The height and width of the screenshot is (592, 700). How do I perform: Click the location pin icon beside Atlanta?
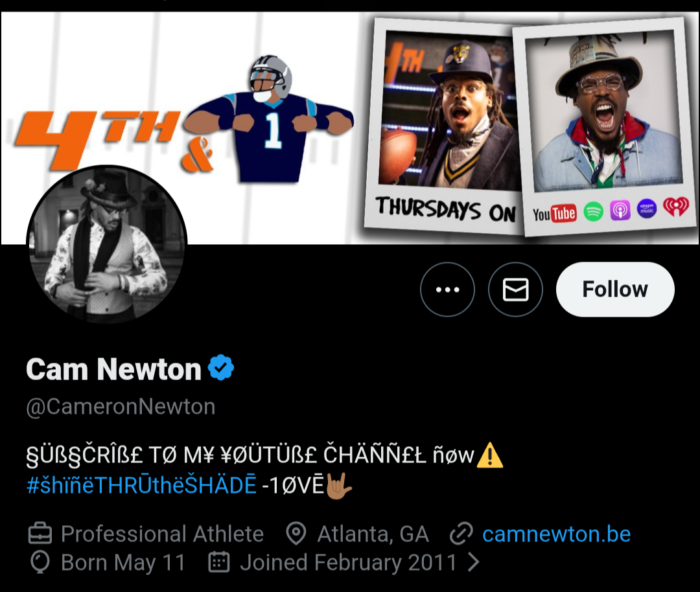pyautogui.click(x=296, y=534)
